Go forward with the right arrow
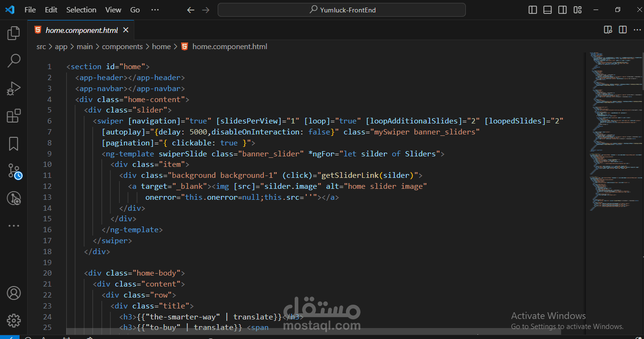 pyautogui.click(x=206, y=10)
